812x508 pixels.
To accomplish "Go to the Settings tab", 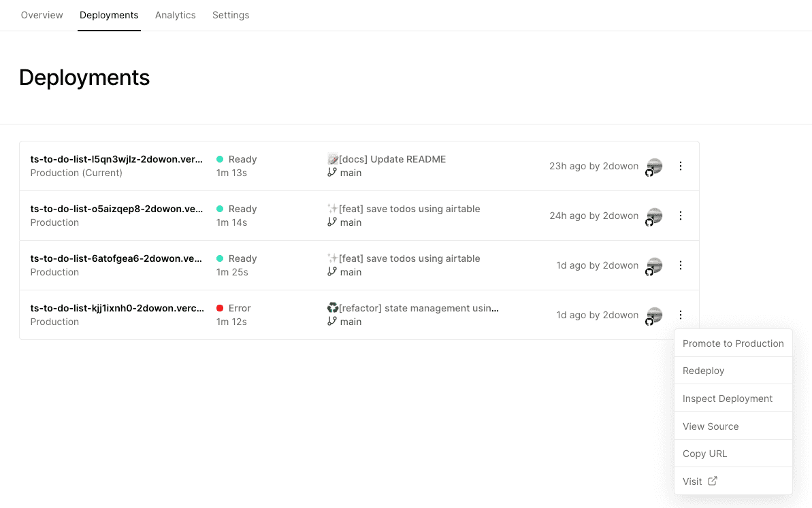I will coord(231,15).
